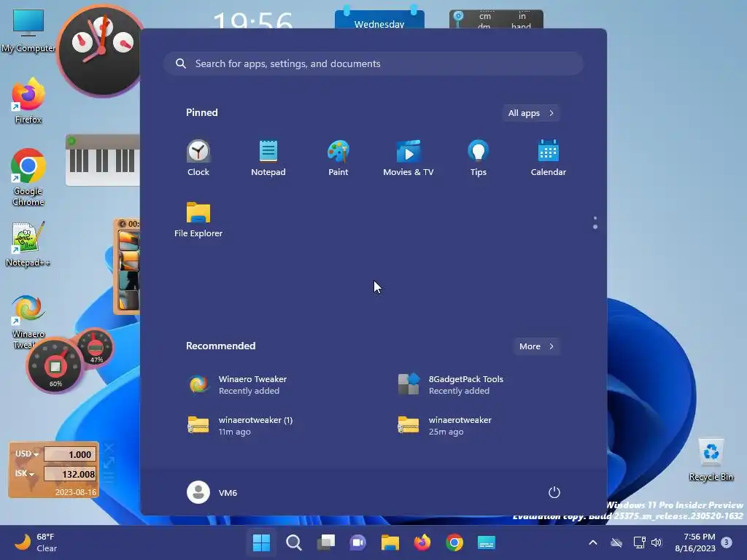Select Notepad++ desktop shortcut
Image resolution: width=747 pixels, height=560 pixels.
[x=28, y=244]
